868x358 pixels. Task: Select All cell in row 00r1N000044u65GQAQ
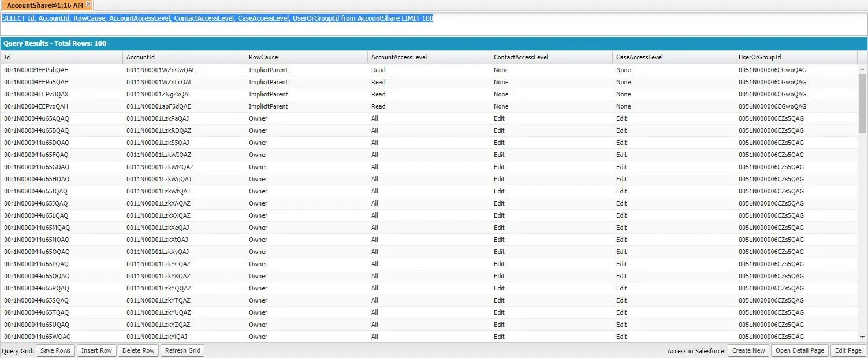click(429, 167)
